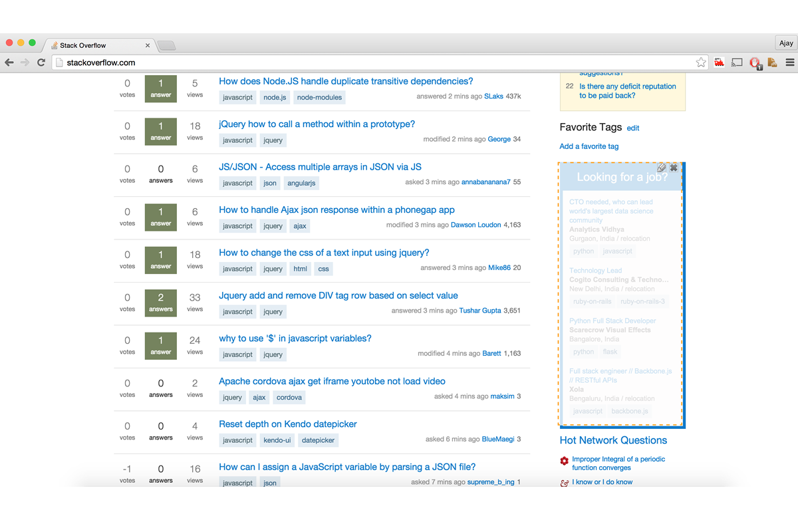Click the brown document extension icon
The width and height of the screenshot is (798, 532).
772,63
